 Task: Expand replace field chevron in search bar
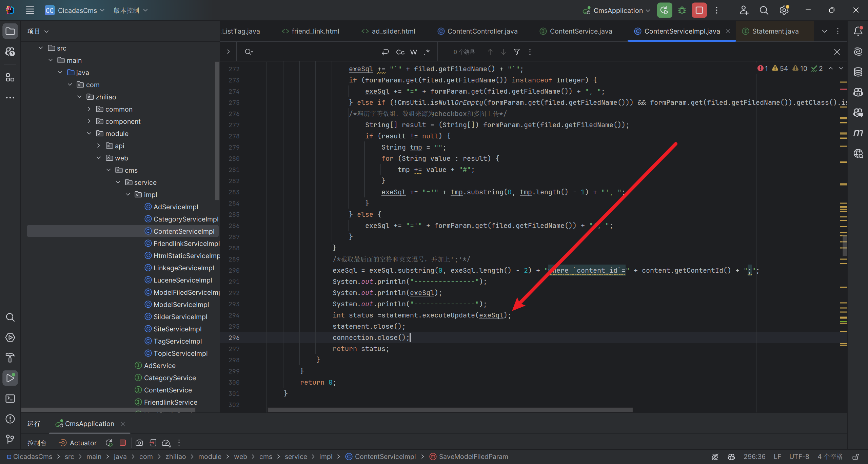(228, 52)
